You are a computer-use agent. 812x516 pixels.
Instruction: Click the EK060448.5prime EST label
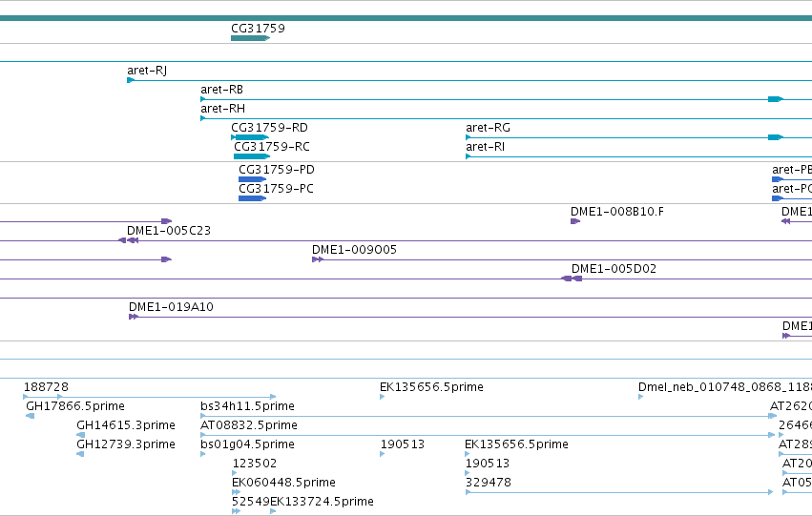tap(283, 483)
